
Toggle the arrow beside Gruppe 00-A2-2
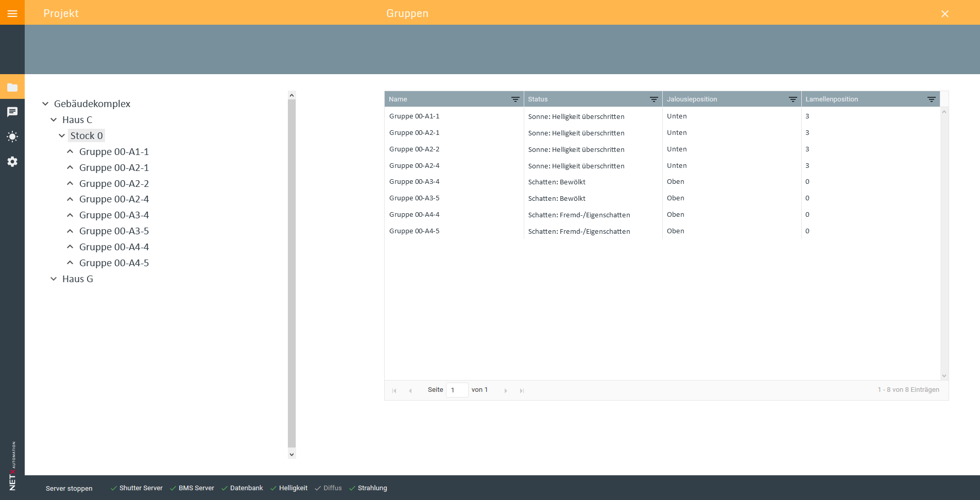(70, 183)
